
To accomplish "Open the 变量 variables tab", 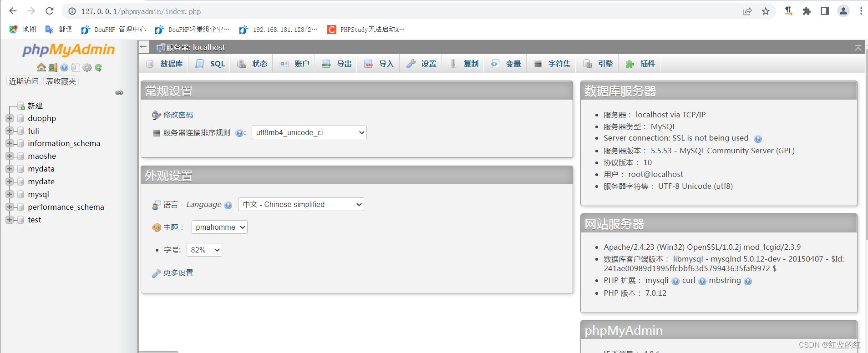I will click(x=506, y=64).
